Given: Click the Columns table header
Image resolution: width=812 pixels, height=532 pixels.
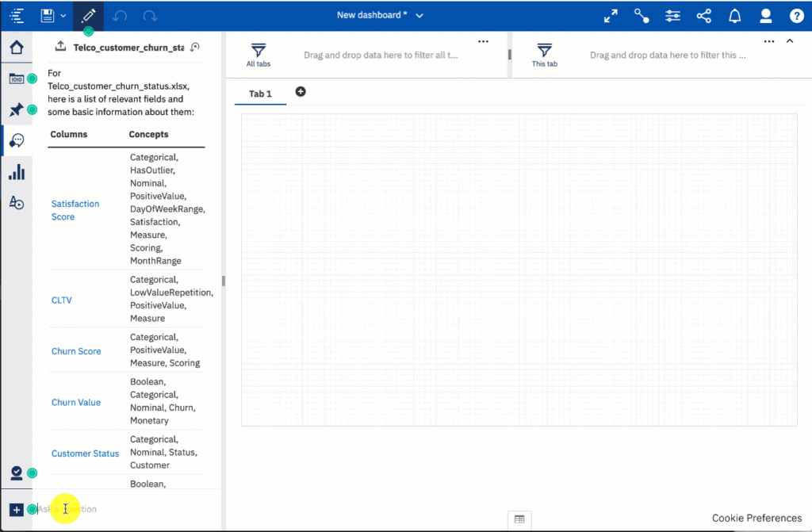Looking at the screenshot, I should [69, 134].
